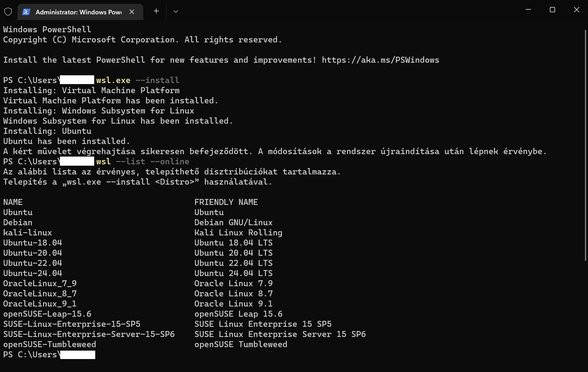Click 'OracleLinux_7_9' distro name
This screenshot has height=372, width=588.
pos(40,283)
